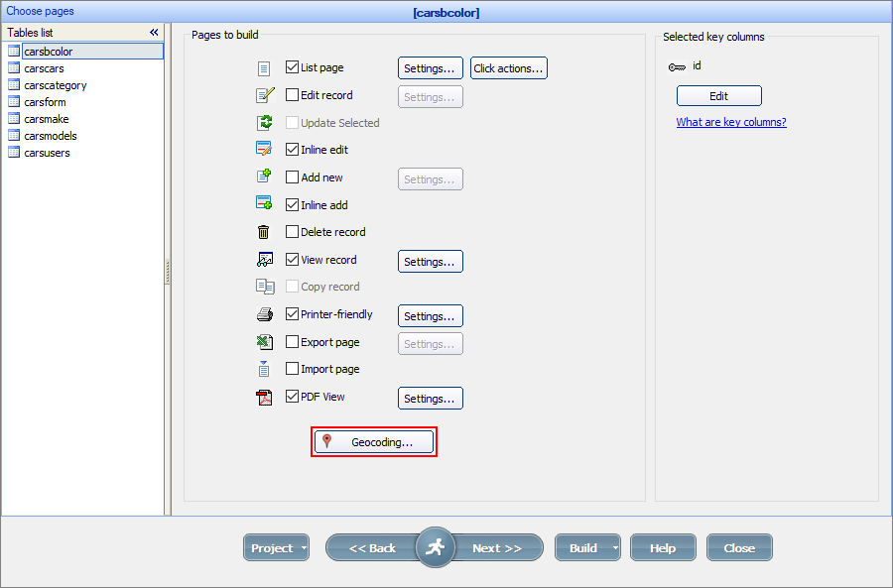Image resolution: width=893 pixels, height=588 pixels.
Task: Enable the Edit record checkbox
Action: (292, 95)
